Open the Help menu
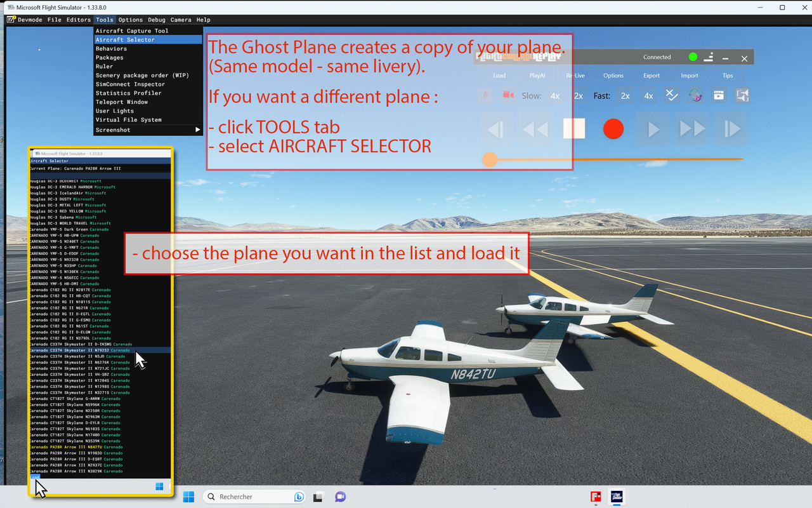The image size is (812, 508). [x=203, y=20]
